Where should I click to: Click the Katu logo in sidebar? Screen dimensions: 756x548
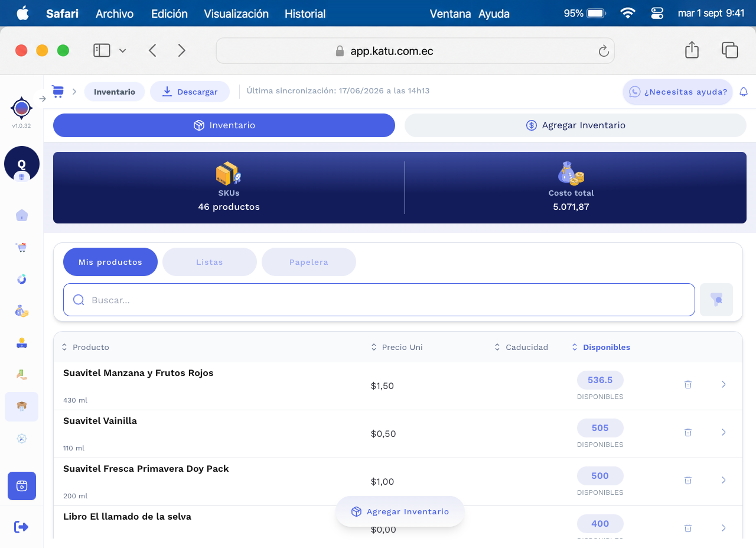[x=22, y=108]
